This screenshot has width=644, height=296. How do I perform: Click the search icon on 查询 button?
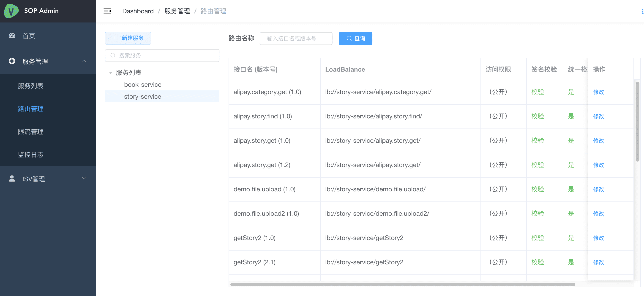pyautogui.click(x=349, y=39)
